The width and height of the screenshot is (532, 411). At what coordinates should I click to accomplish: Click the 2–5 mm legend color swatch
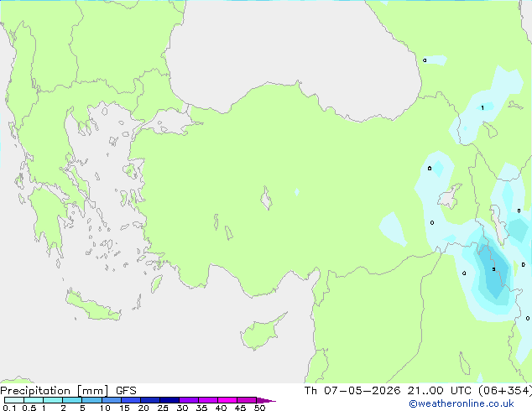coord(72,400)
